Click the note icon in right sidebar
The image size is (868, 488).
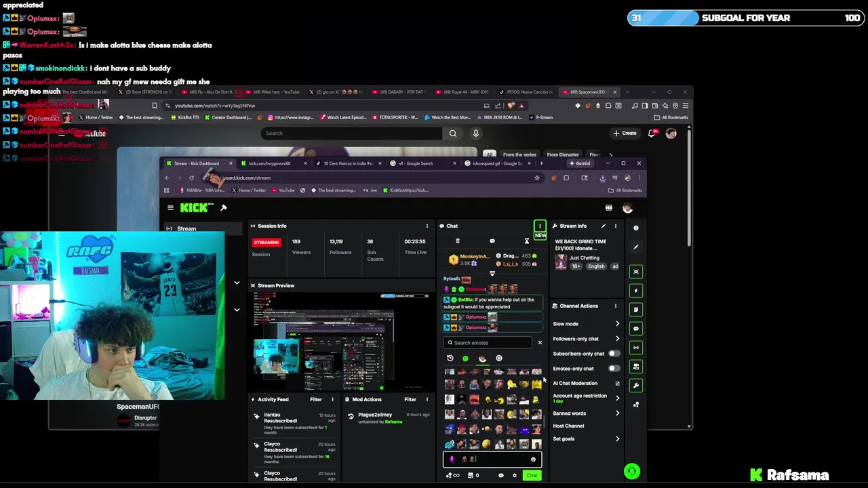coord(636,309)
